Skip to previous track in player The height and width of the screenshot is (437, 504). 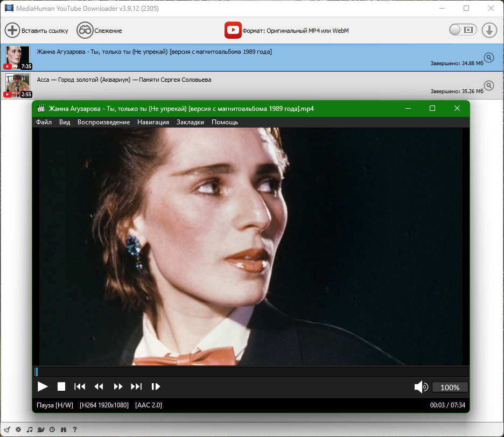tap(80, 386)
